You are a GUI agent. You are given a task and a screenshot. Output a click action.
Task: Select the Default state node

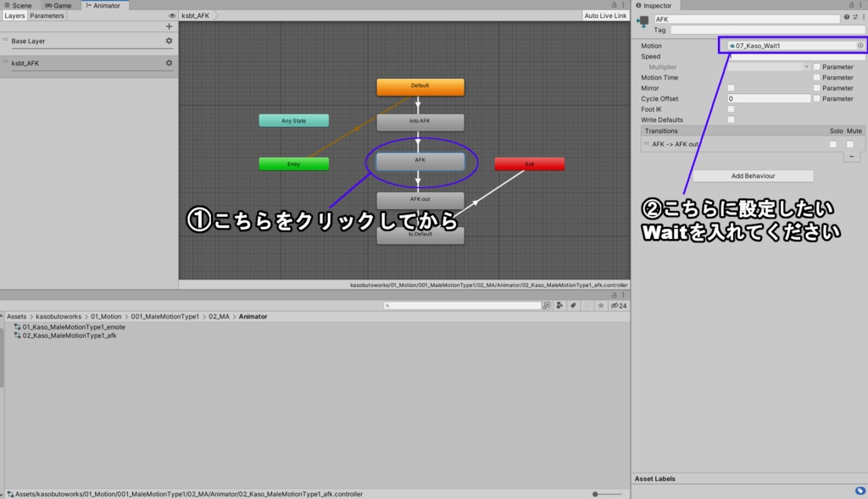pyautogui.click(x=420, y=86)
